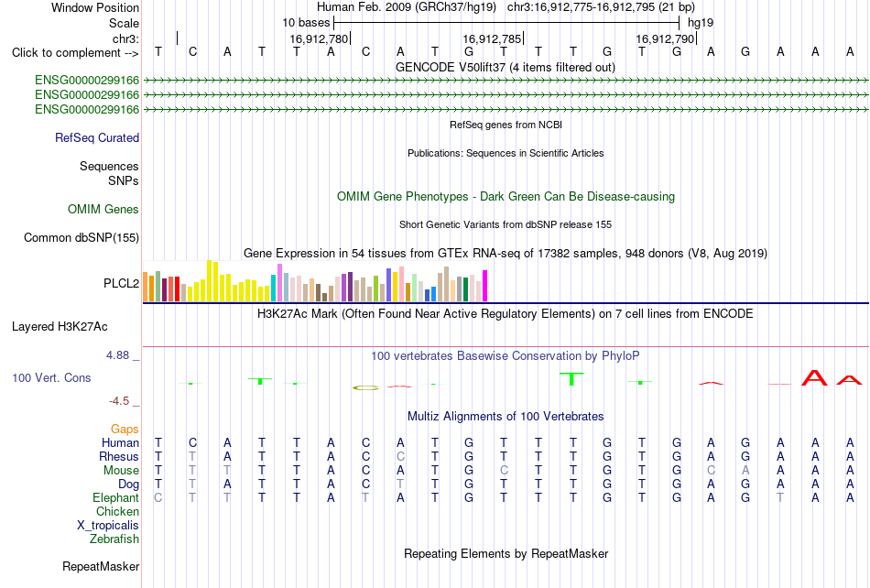Click the 16,912,790 coordinate tick
The image size is (870, 588).
(x=665, y=38)
